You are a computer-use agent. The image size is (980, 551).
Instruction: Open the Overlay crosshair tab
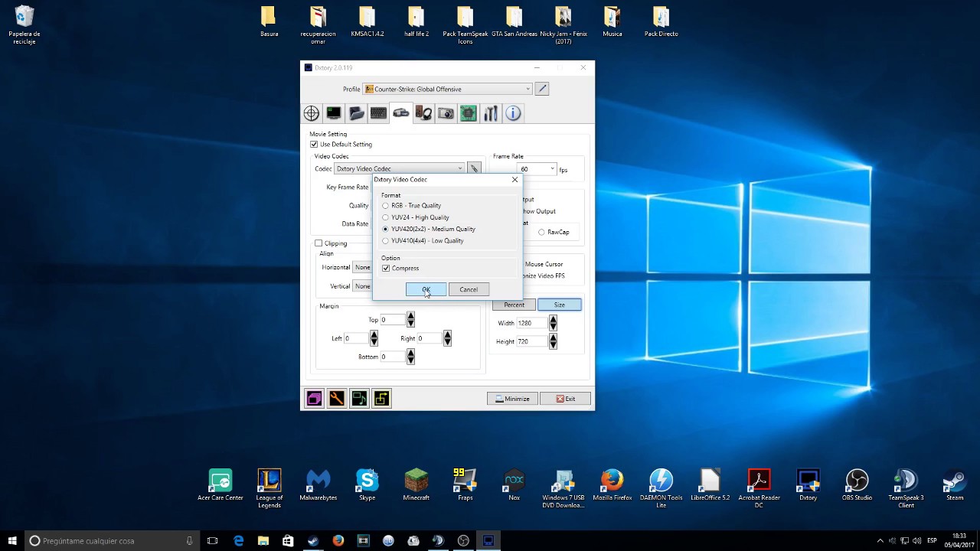[312, 113]
